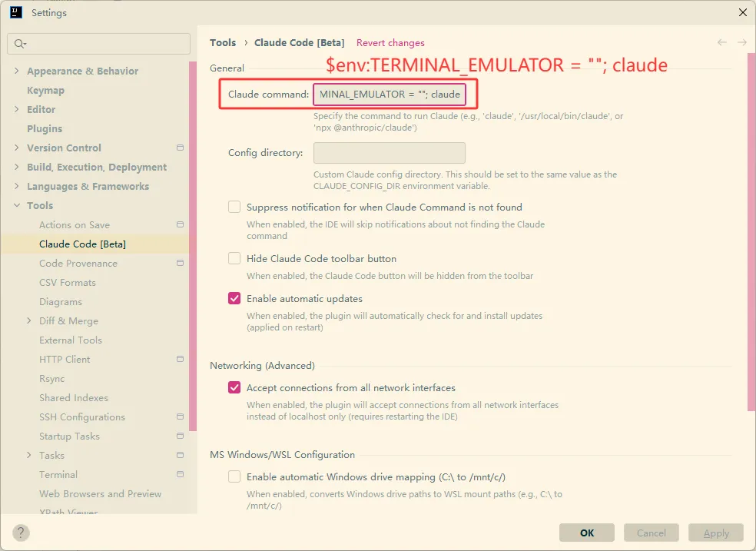This screenshot has height=551, width=756.
Task: Expand the Tasks node
Action: pyautogui.click(x=29, y=455)
